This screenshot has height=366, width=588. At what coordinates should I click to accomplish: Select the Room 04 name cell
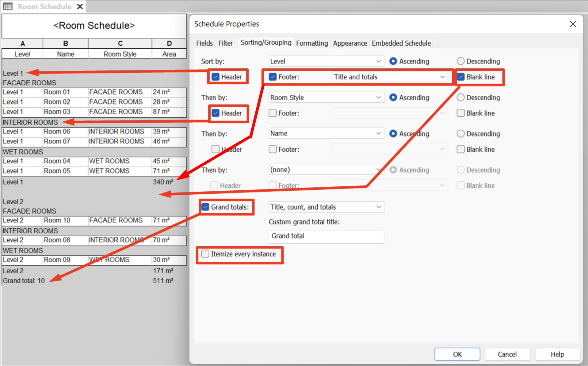coord(66,161)
